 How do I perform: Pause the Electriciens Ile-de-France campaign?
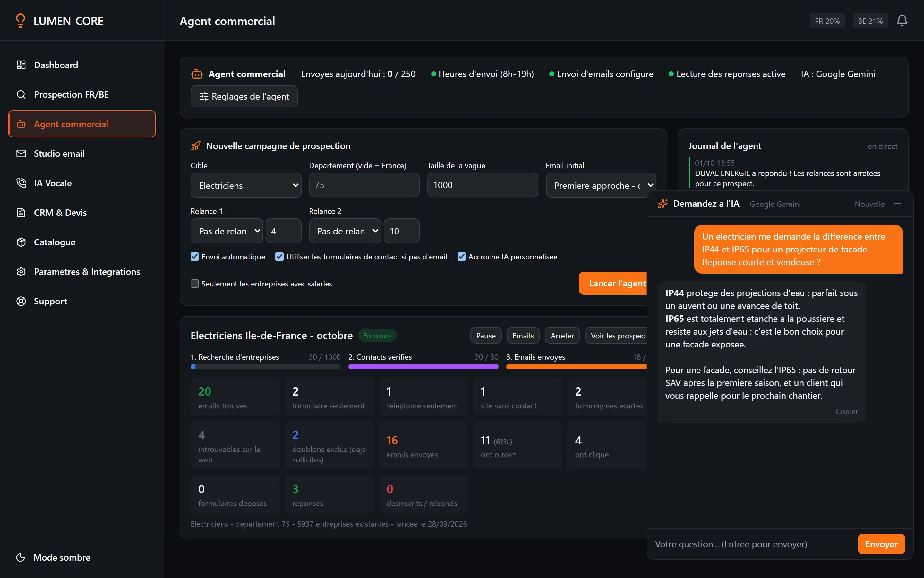coord(486,336)
